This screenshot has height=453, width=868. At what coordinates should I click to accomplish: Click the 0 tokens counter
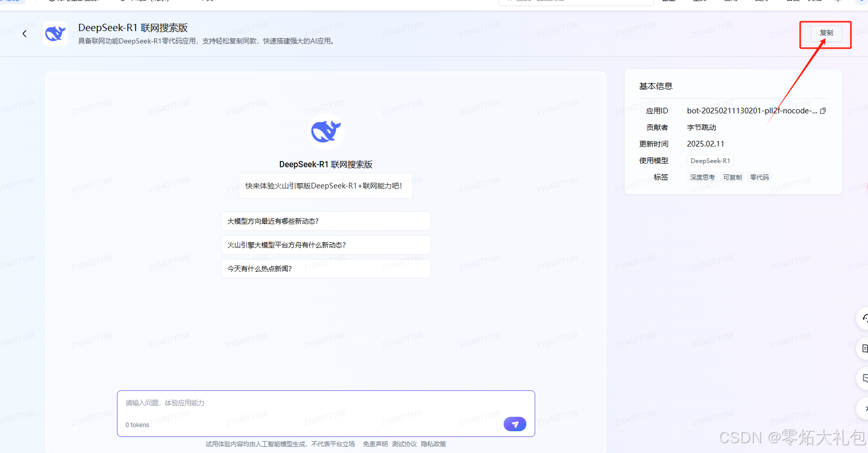pos(137,425)
